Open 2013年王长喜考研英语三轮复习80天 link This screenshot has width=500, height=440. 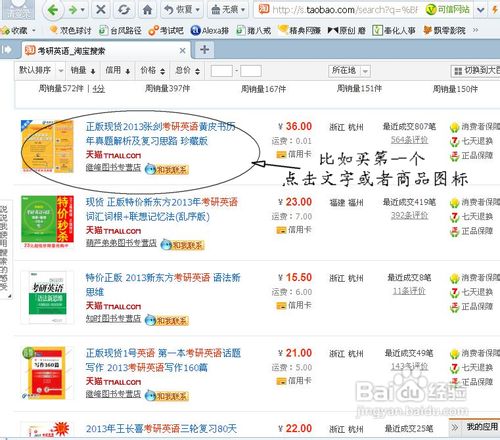(161, 429)
